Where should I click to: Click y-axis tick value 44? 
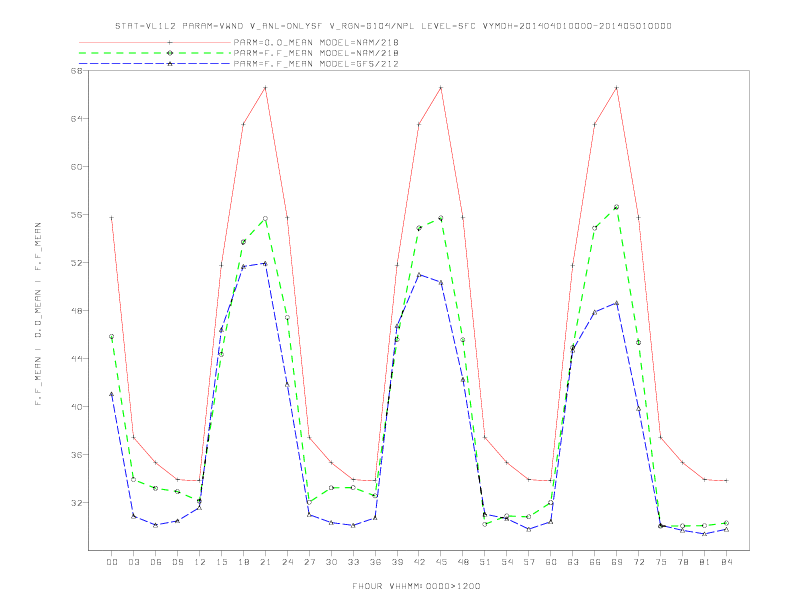pyautogui.click(x=76, y=359)
